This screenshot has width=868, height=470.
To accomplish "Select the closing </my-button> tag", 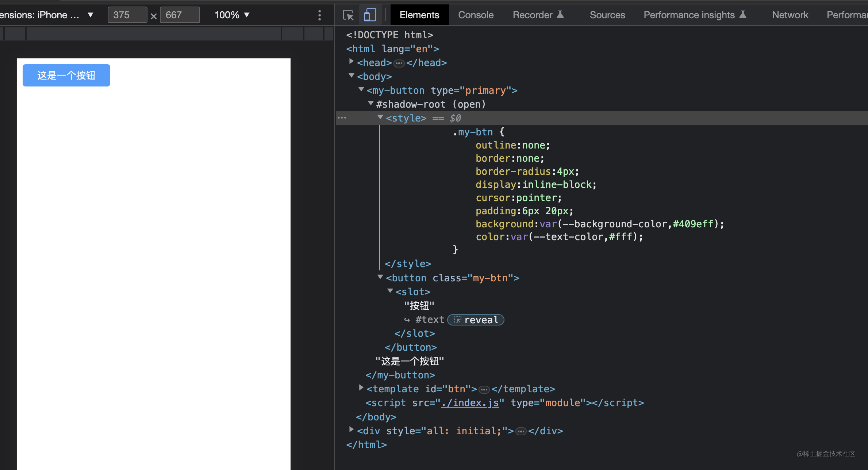I will [x=400, y=375].
